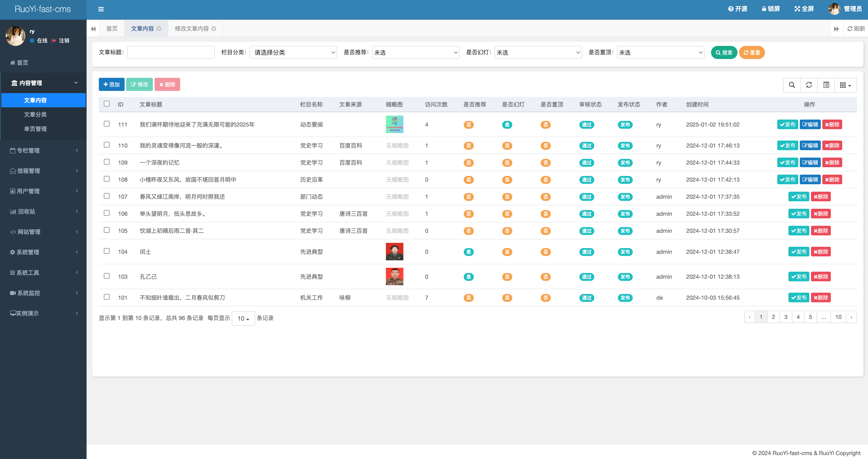Open the page size 10 dropdown
The height and width of the screenshot is (459, 868).
coord(243,318)
